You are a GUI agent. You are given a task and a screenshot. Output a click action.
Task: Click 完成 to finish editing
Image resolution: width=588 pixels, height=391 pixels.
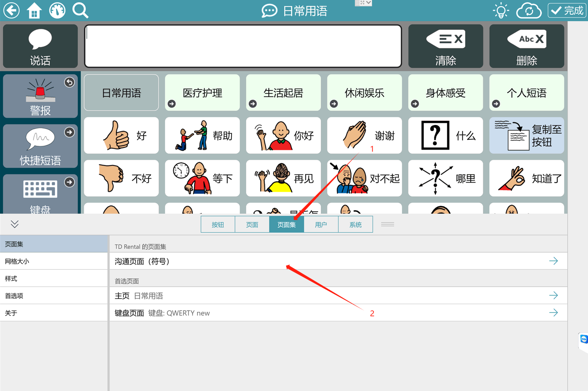coord(567,11)
